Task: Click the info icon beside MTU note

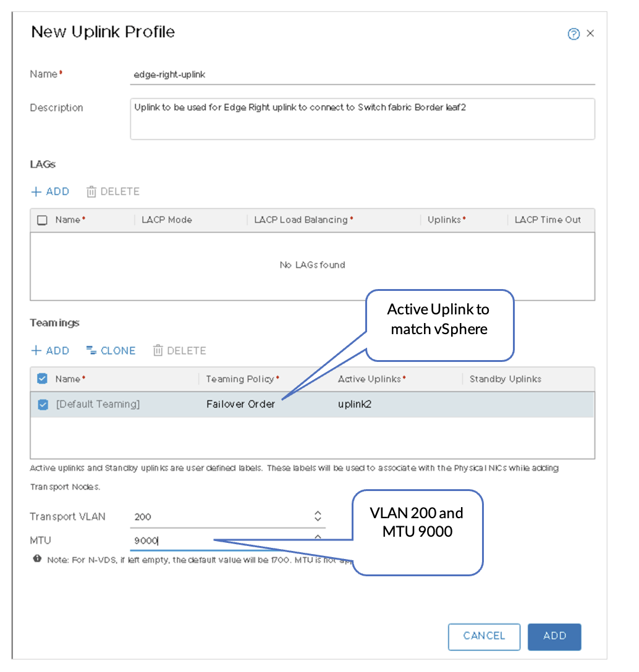Action: [x=38, y=559]
